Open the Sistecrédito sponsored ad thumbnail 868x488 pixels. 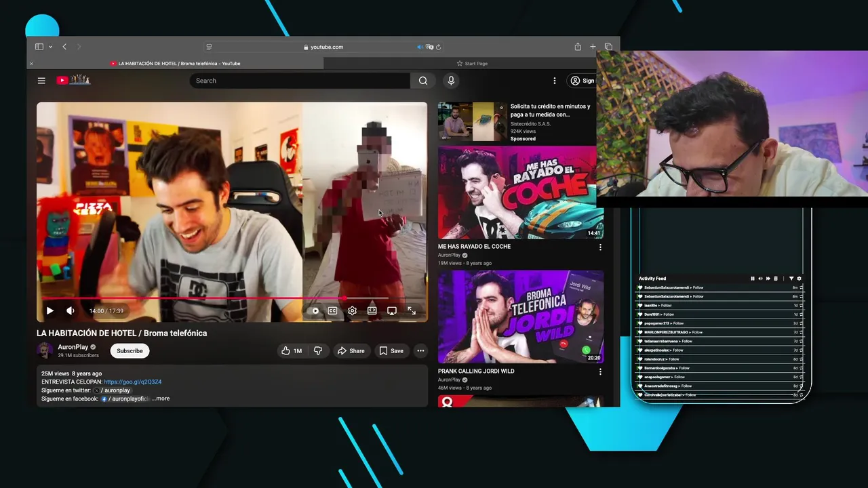tap(472, 121)
